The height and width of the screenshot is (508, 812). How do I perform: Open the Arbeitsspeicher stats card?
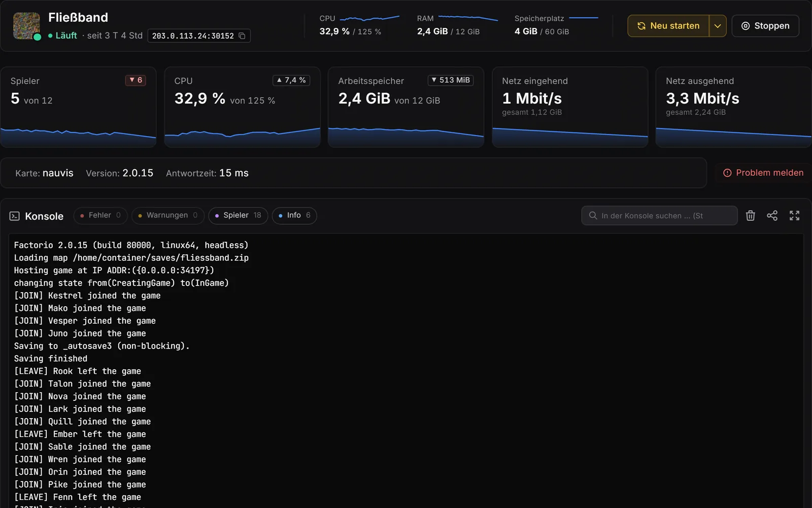click(406, 107)
